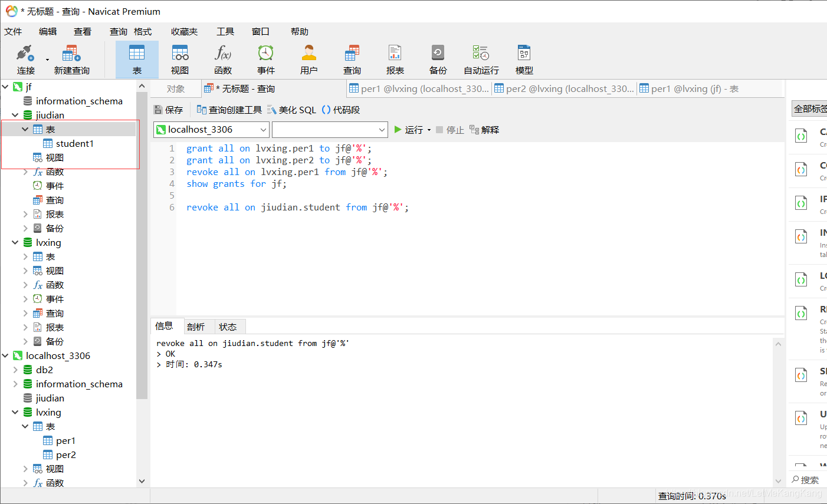This screenshot has height=504, width=827.
Task: Select 事件 under jf lvxing
Action: click(54, 299)
